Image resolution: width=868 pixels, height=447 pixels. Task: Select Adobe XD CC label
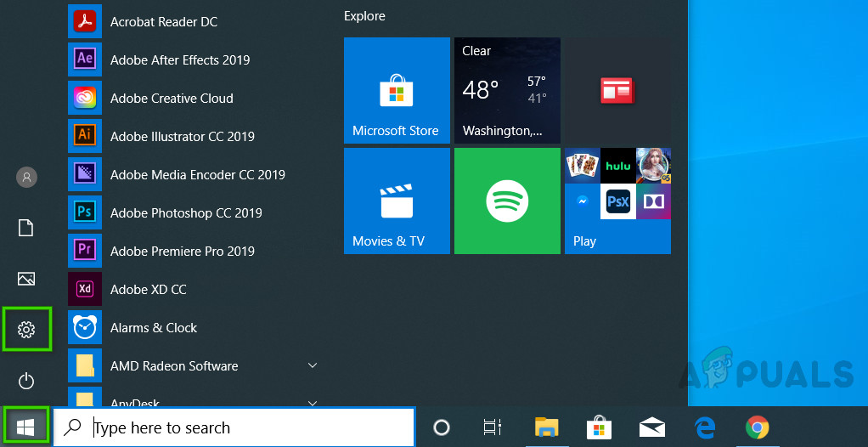tap(149, 289)
